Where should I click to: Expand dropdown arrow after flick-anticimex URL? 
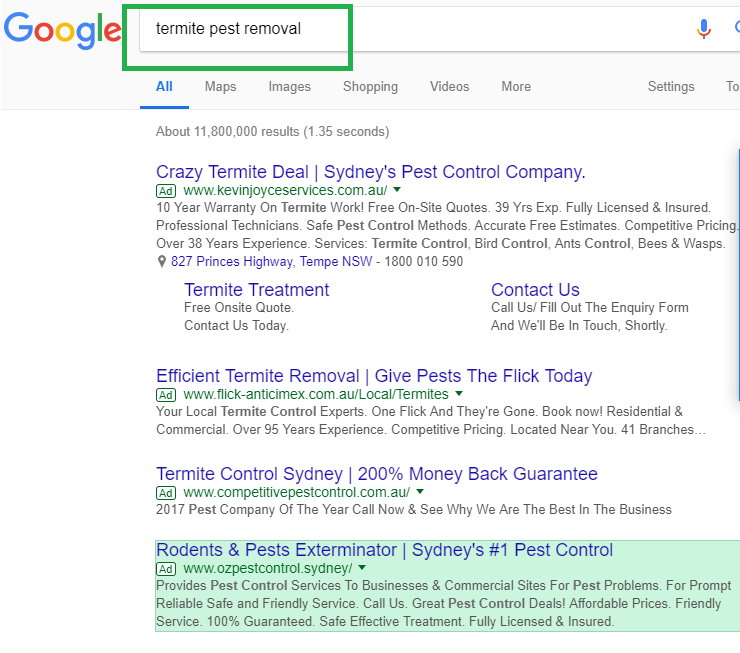point(459,393)
